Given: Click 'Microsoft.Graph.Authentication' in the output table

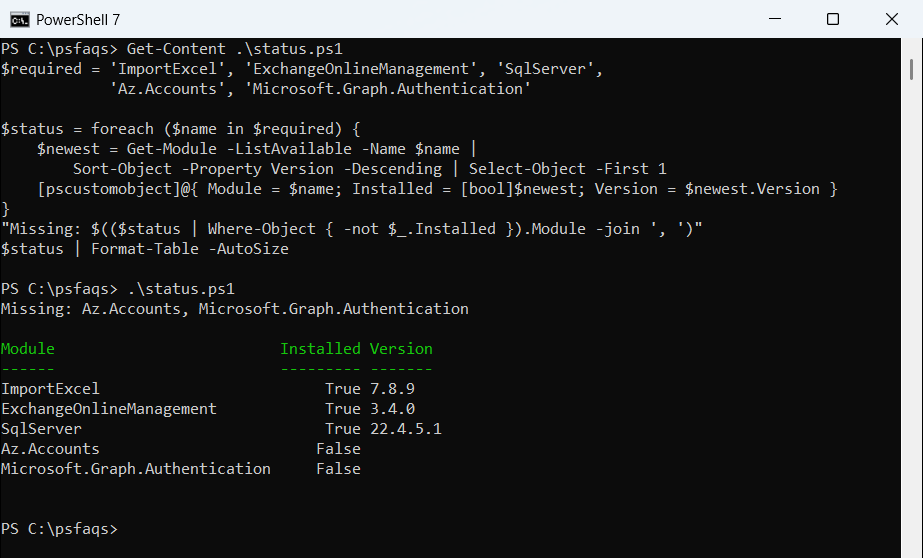Looking at the screenshot, I should pos(136,469).
